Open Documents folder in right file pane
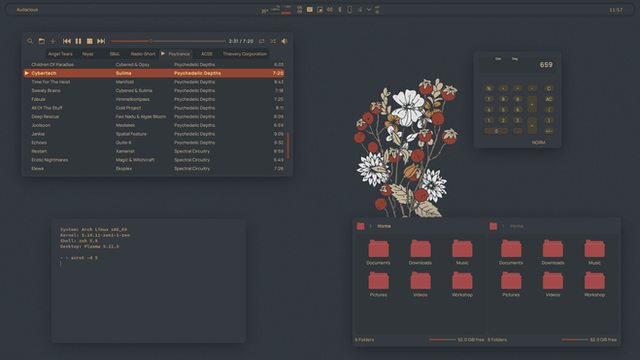 pyautogui.click(x=511, y=252)
